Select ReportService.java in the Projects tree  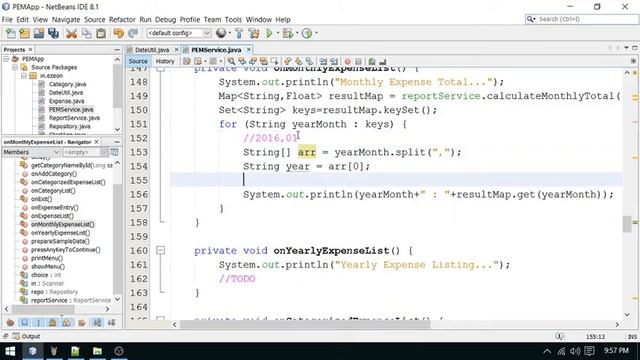[74, 118]
